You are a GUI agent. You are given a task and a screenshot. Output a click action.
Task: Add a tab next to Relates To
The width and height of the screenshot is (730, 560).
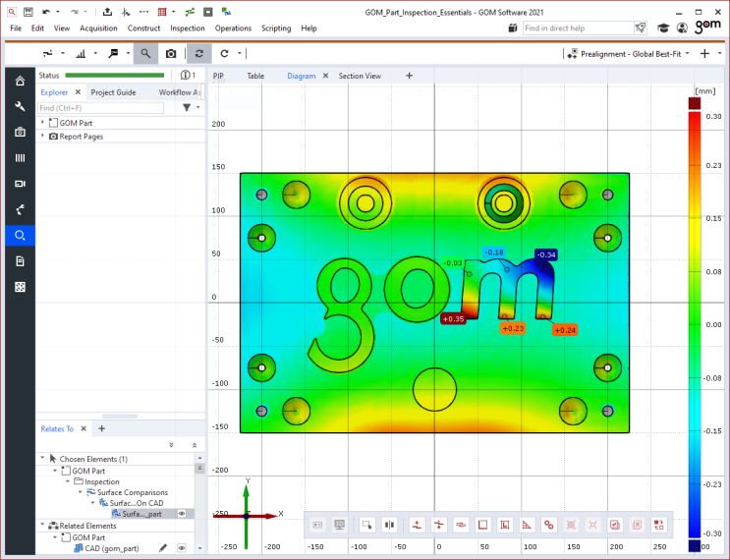(x=102, y=428)
